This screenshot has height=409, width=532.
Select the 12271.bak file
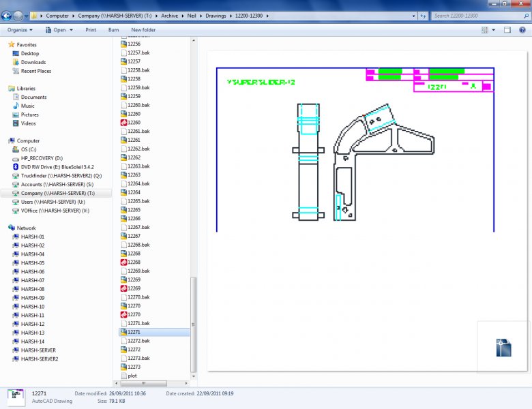coord(138,323)
